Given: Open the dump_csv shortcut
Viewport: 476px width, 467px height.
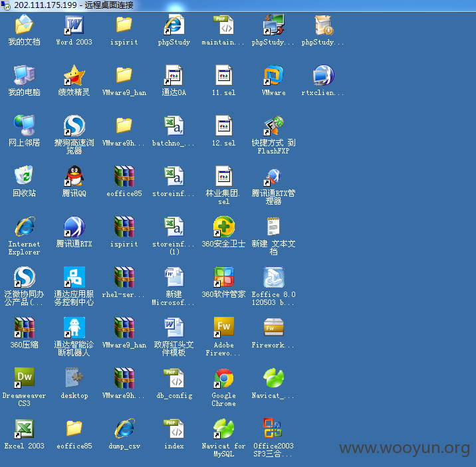Looking at the screenshot, I should [x=124, y=428].
